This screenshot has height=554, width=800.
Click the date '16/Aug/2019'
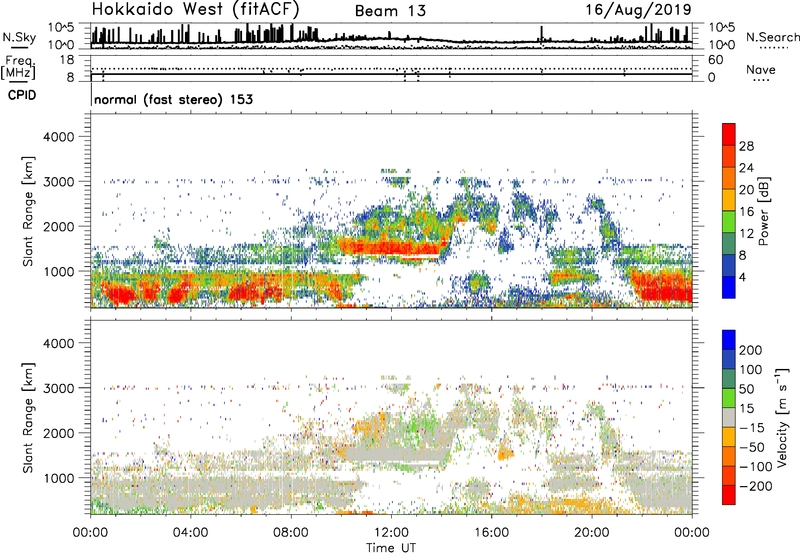638,10
